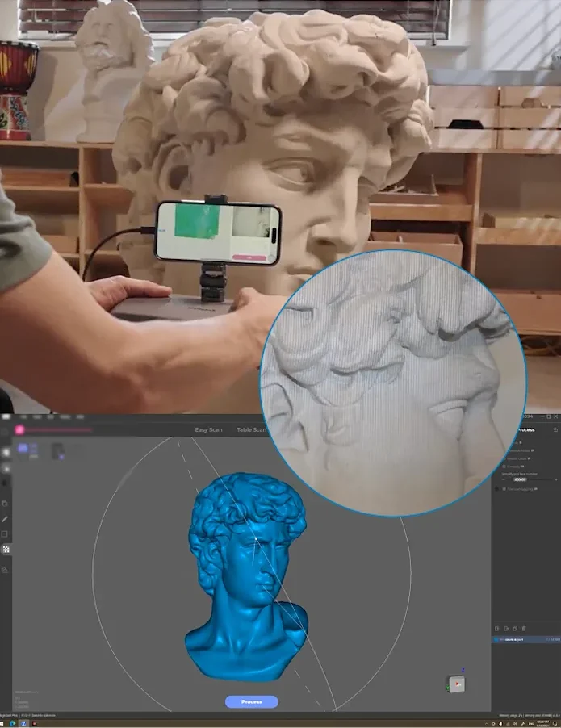The height and width of the screenshot is (728, 561).
Task: Select the rectangle selection tool in the left toolbar
Action: coord(5,534)
